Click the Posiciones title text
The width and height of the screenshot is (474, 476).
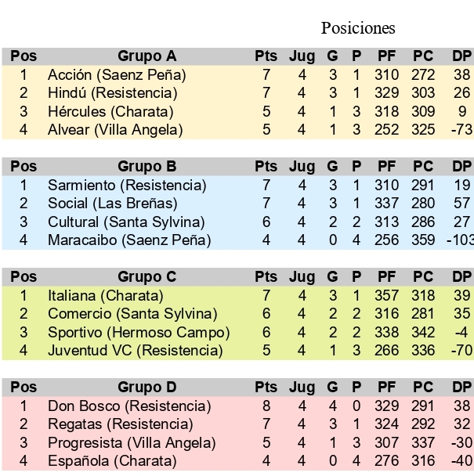[358, 28]
